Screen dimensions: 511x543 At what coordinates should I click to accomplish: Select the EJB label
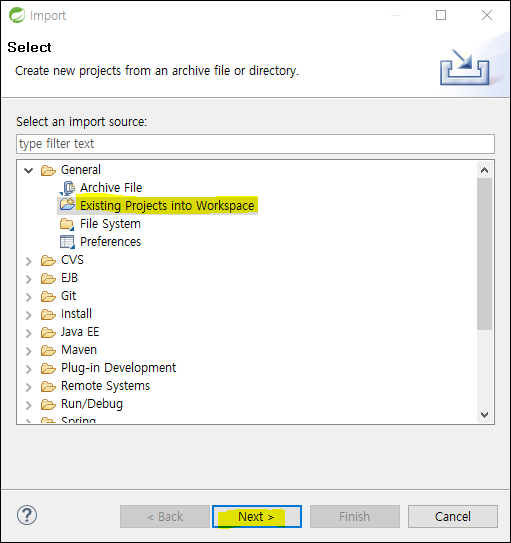pos(69,278)
